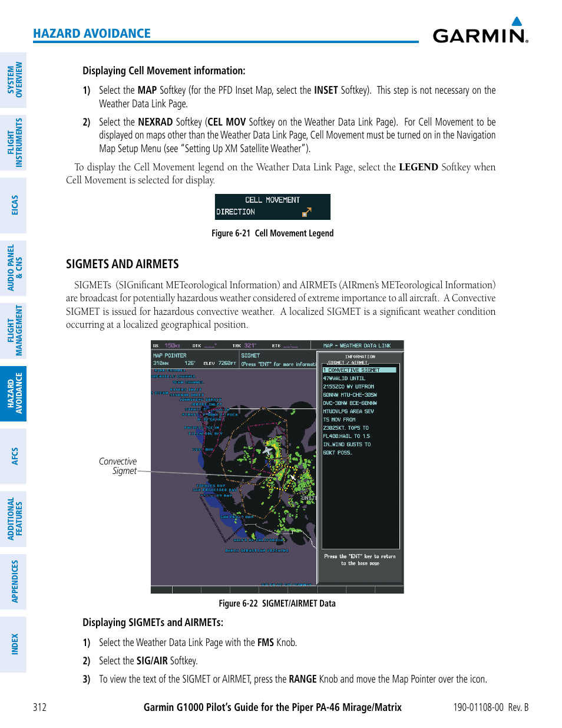
Task: Click the SIGMET / AIRMET information header
Action: pos(348,363)
